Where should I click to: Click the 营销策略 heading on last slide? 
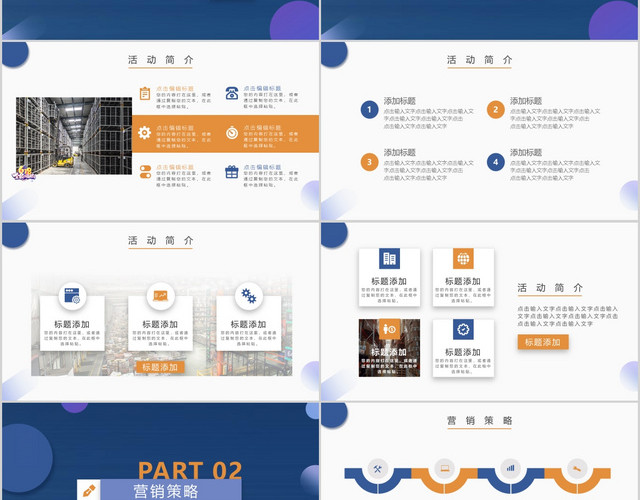pyautogui.click(x=479, y=420)
